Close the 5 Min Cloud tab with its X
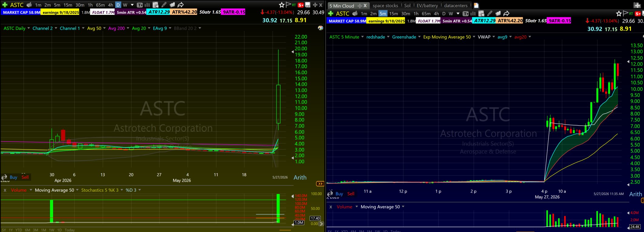This screenshot has height=232, width=644. pyautogui.click(x=365, y=6)
